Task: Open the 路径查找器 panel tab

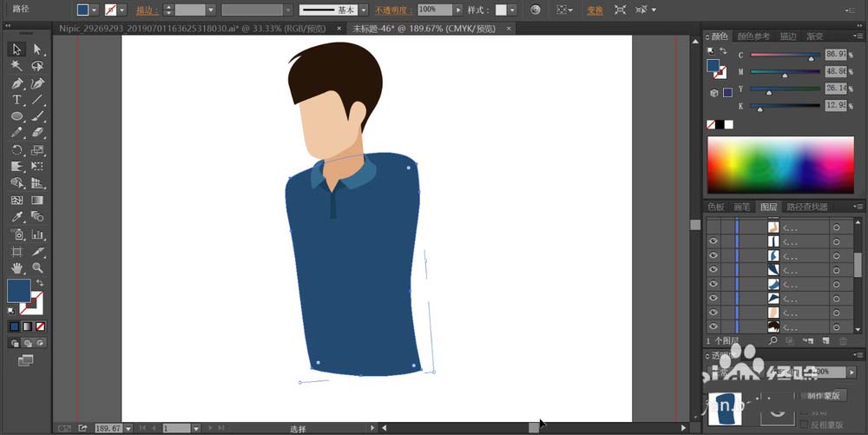Action: (x=806, y=207)
